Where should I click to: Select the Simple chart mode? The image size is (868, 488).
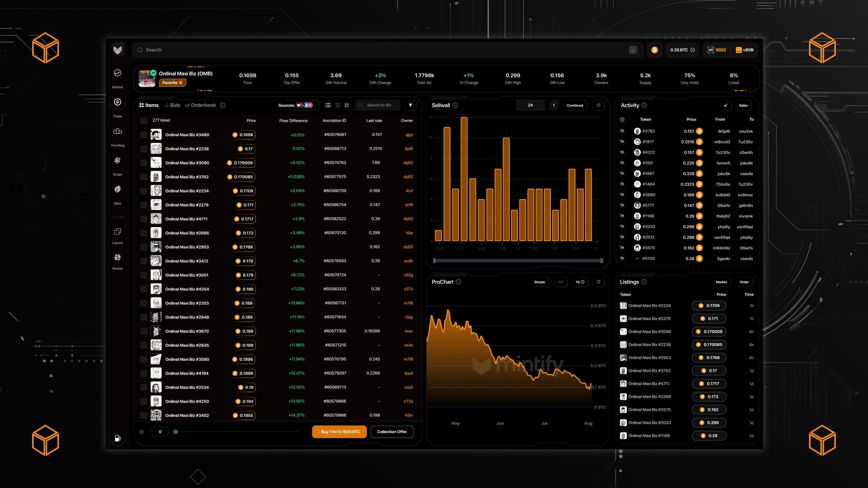pyautogui.click(x=540, y=282)
